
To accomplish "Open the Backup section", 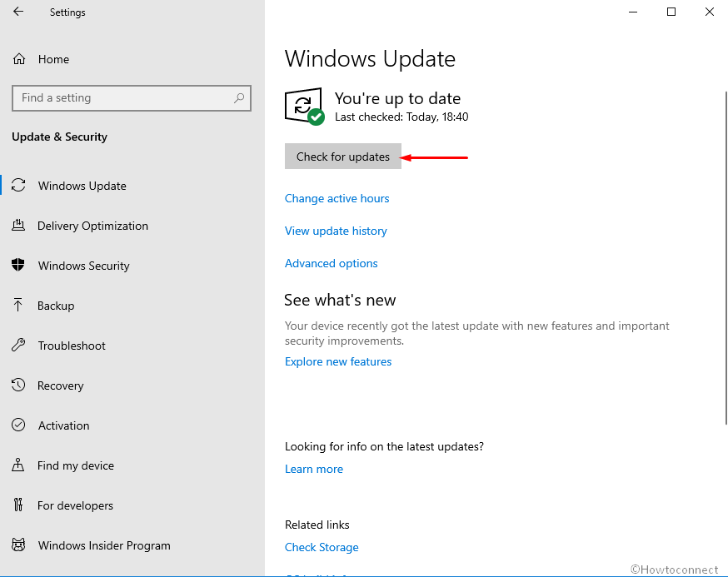I will pos(56,306).
